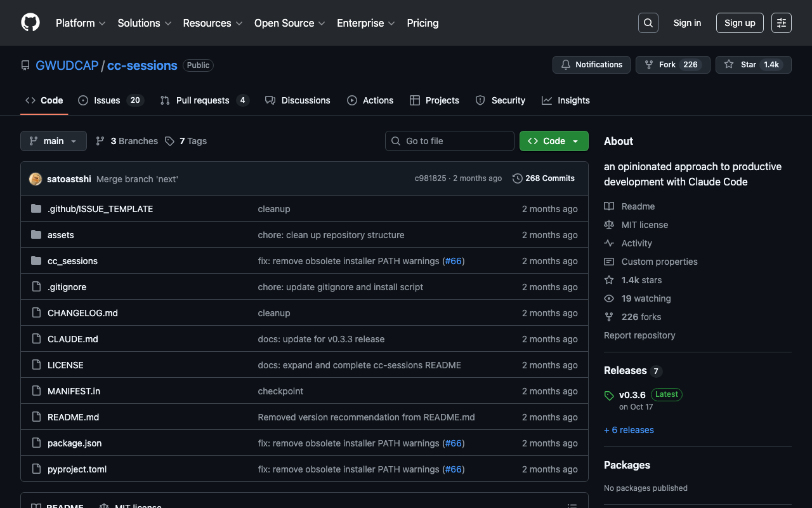Open the '+ 6 releases' link
This screenshot has height=508, width=812.
[x=629, y=430]
